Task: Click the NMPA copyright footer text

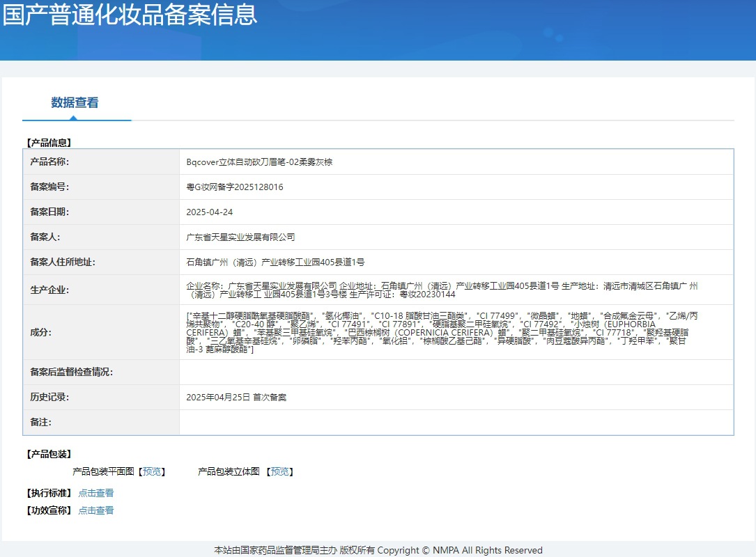Action: point(378,550)
